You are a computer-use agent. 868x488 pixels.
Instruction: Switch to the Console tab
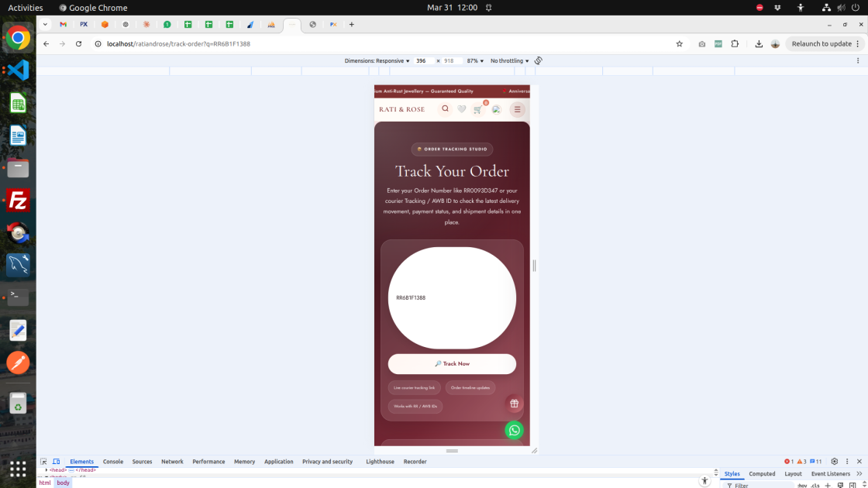(x=113, y=462)
